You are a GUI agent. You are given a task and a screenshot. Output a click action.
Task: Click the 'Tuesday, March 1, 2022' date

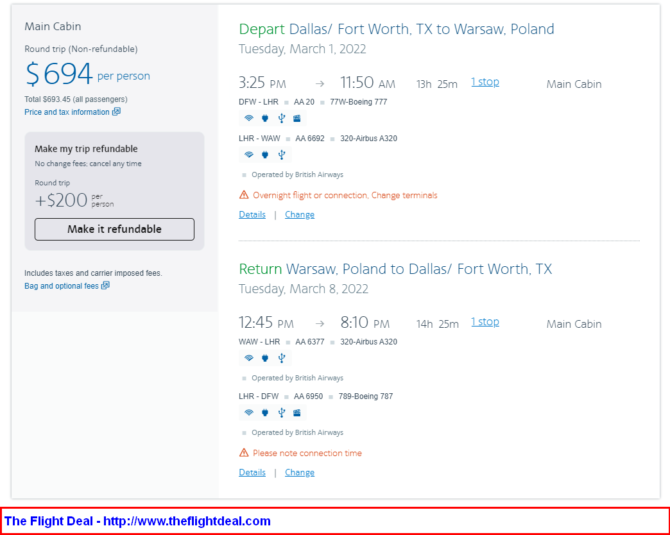[x=303, y=49]
